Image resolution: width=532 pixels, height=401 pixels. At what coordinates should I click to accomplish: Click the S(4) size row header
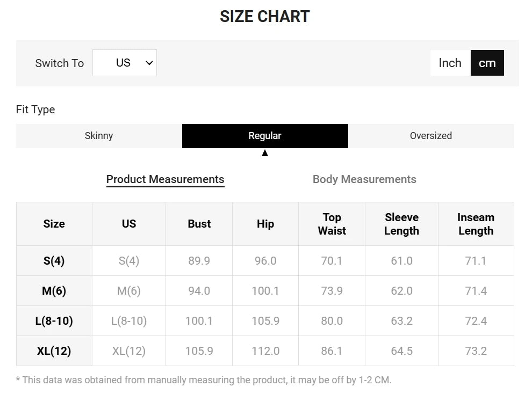point(54,261)
